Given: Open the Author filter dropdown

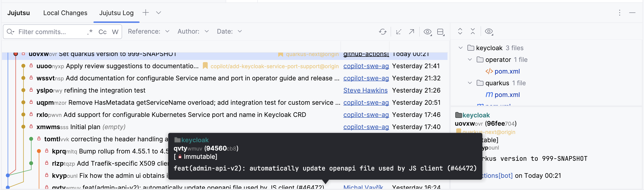Looking at the screenshot, I should pyautogui.click(x=193, y=31).
